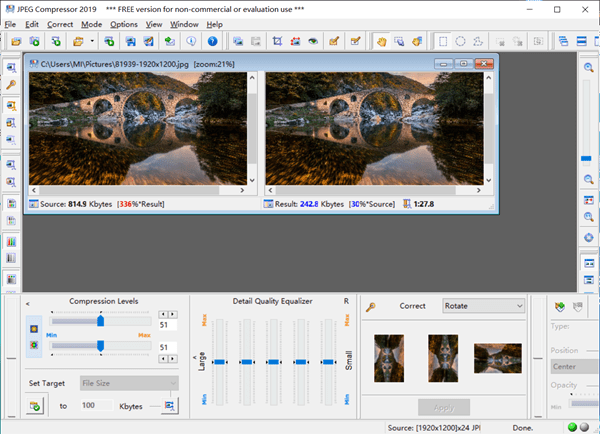600x434 pixels.
Task: Click the green arrow envelope icon
Action: 170,41
